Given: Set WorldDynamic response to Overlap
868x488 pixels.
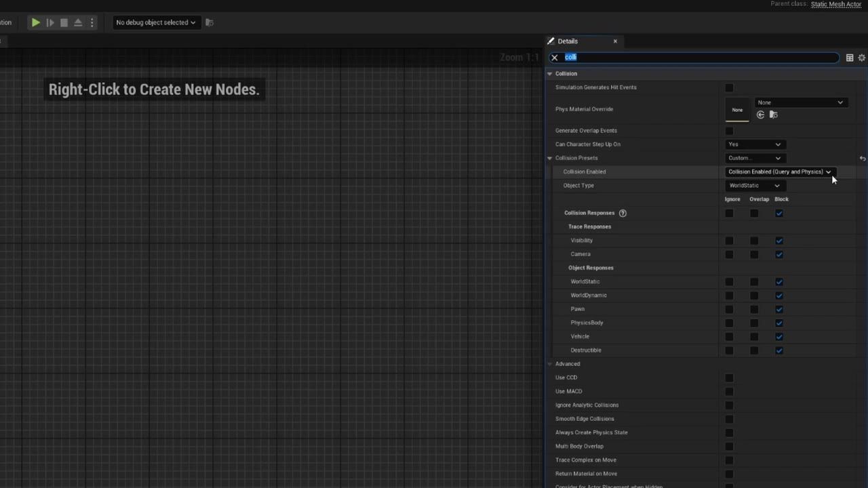Looking at the screenshot, I should (x=754, y=296).
